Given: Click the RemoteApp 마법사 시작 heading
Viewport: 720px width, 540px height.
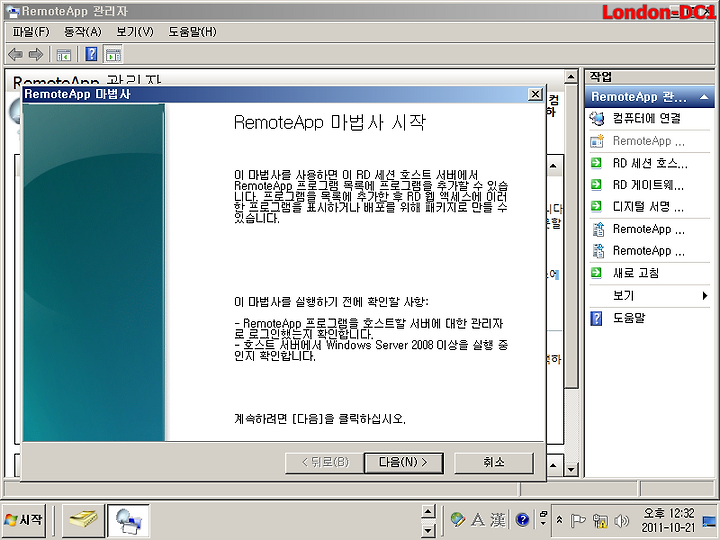Looking at the screenshot, I should click(330, 123).
